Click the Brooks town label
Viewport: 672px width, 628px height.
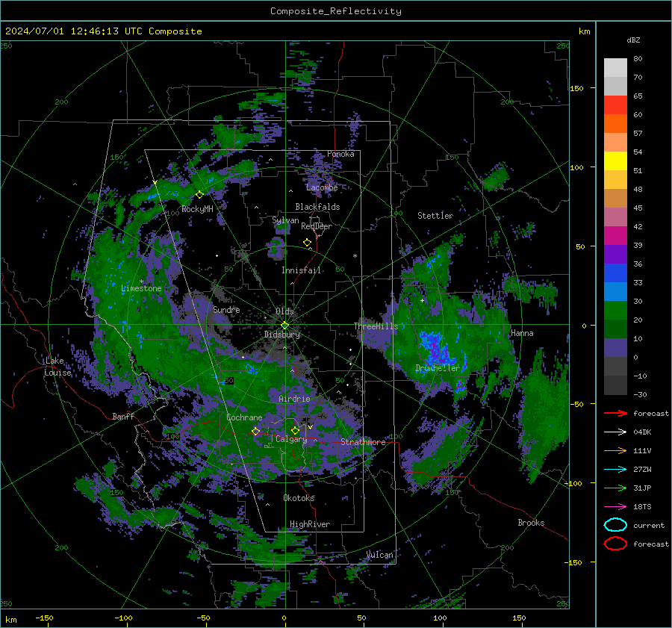pos(531,523)
